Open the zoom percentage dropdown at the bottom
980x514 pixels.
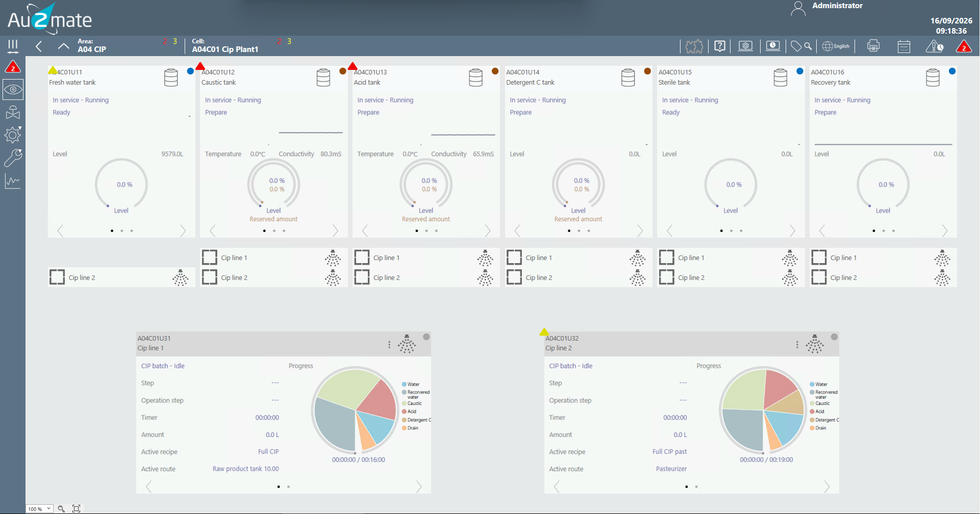pos(39,508)
